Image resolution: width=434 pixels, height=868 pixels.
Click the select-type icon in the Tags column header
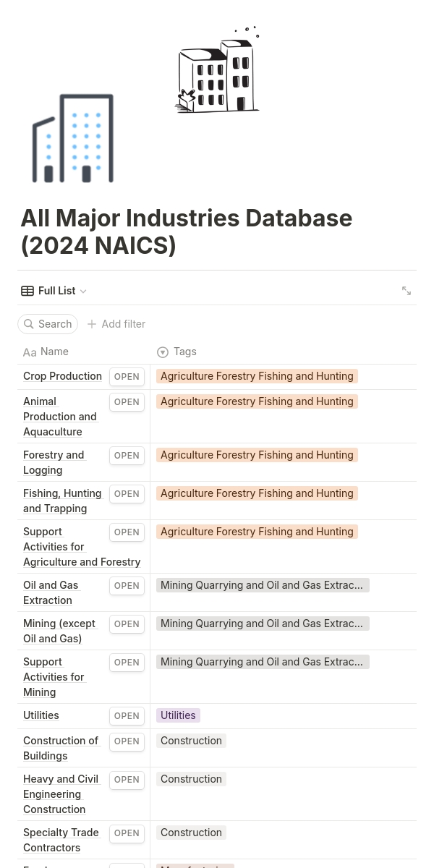163,352
